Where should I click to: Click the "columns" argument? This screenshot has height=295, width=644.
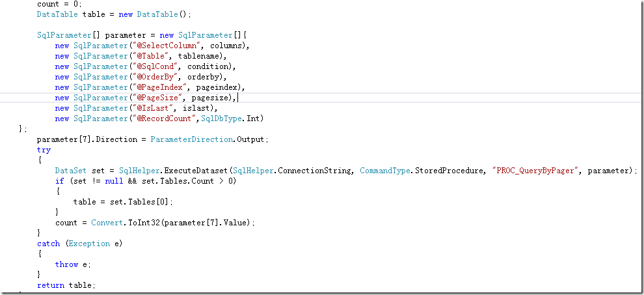point(226,46)
